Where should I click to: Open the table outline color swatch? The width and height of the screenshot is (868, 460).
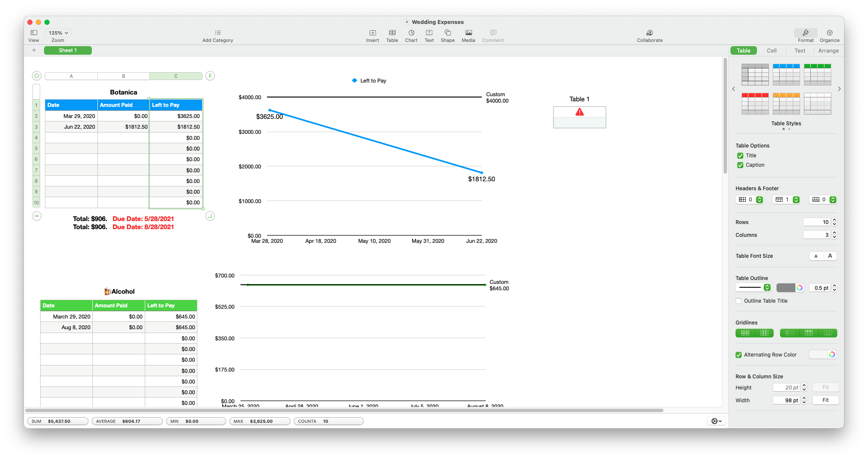786,288
